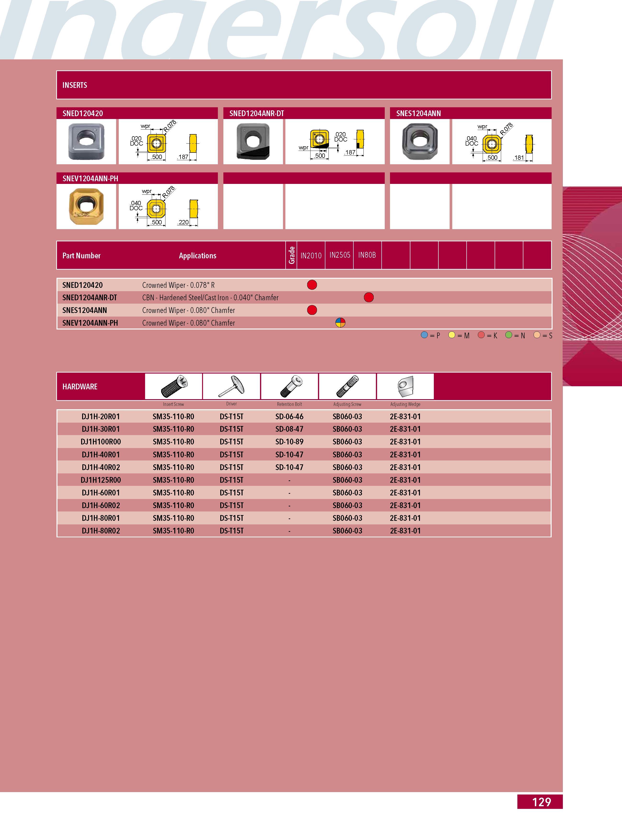The width and height of the screenshot is (622, 840).
Task: Click retention bolt SD-08-47
Action: pos(289,429)
